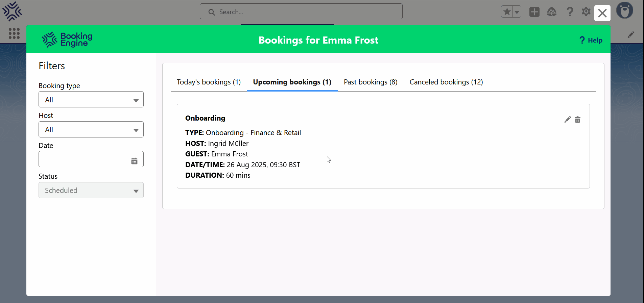Click the Onboarding booking title
644x303 pixels.
[x=205, y=118]
